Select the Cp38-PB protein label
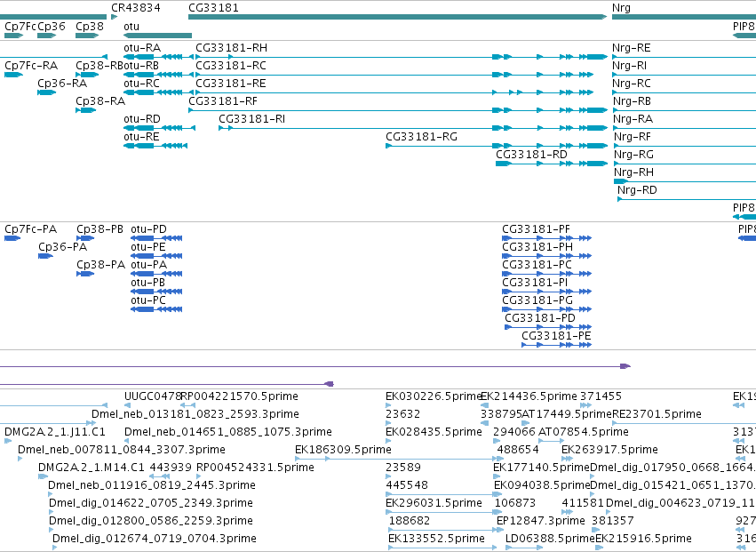Viewport: 756px width, 552px height. pyautogui.click(x=99, y=229)
